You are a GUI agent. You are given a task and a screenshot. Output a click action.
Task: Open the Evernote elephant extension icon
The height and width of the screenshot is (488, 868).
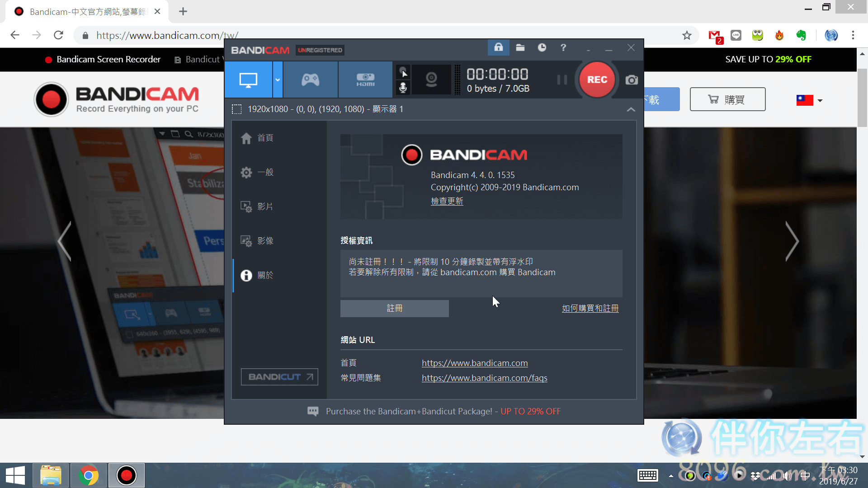(801, 35)
